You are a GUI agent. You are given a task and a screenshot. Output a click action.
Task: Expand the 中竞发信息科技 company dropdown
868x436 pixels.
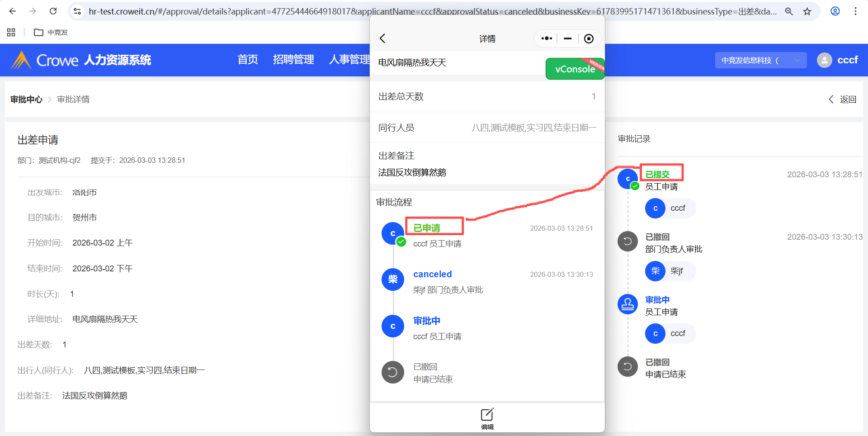pyautogui.click(x=761, y=60)
